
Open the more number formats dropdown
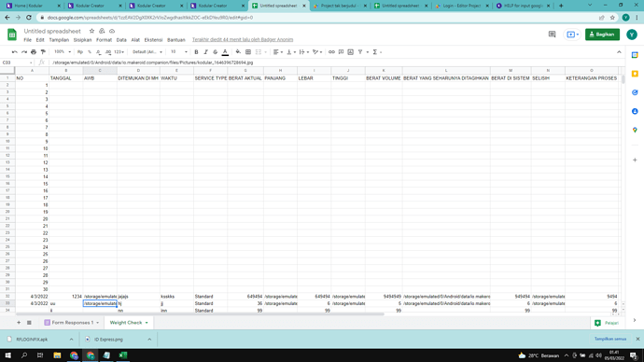pos(119,52)
